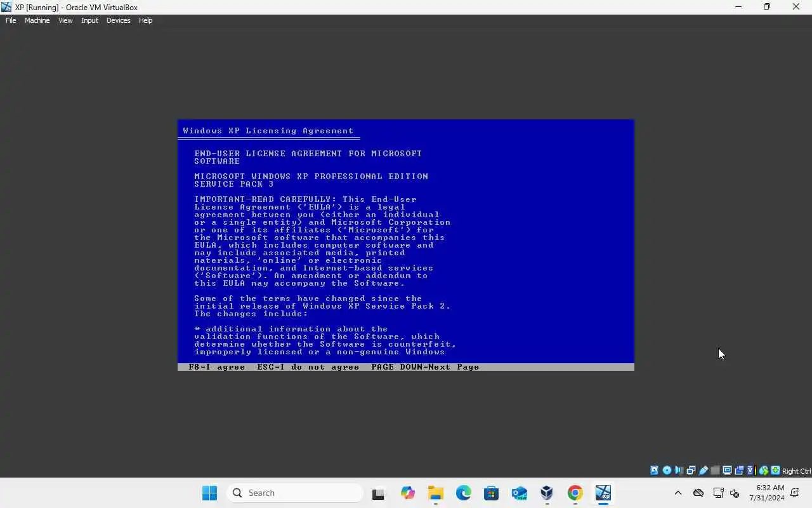Open Copilot from the taskbar

(407, 493)
